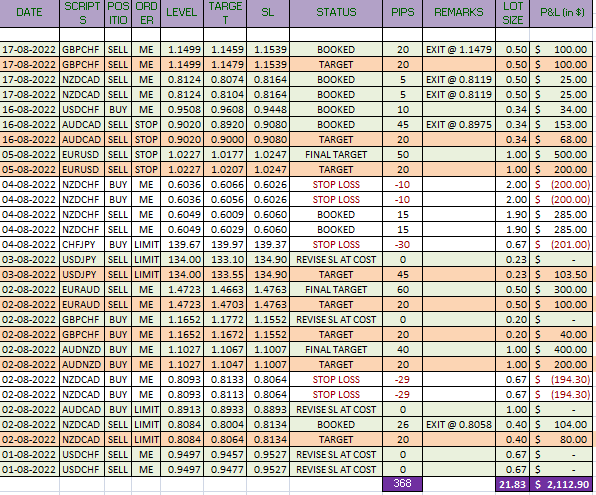Click the pips cell -30
The width and height of the screenshot is (596, 495).
(403, 245)
